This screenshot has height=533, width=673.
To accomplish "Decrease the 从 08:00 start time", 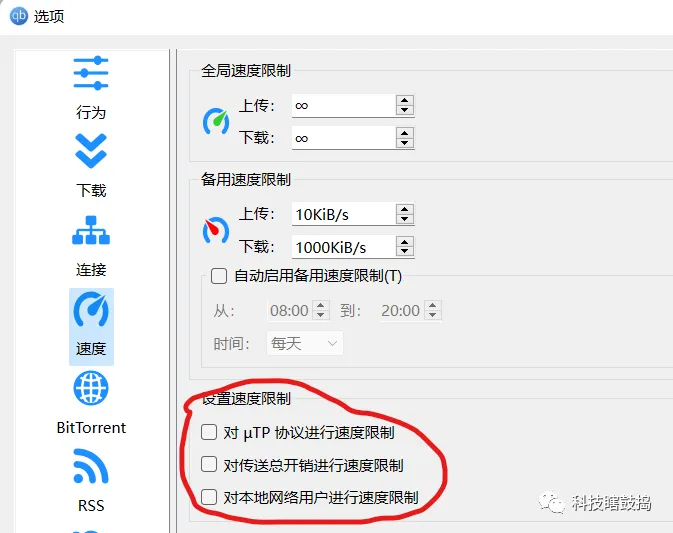I will (321, 315).
